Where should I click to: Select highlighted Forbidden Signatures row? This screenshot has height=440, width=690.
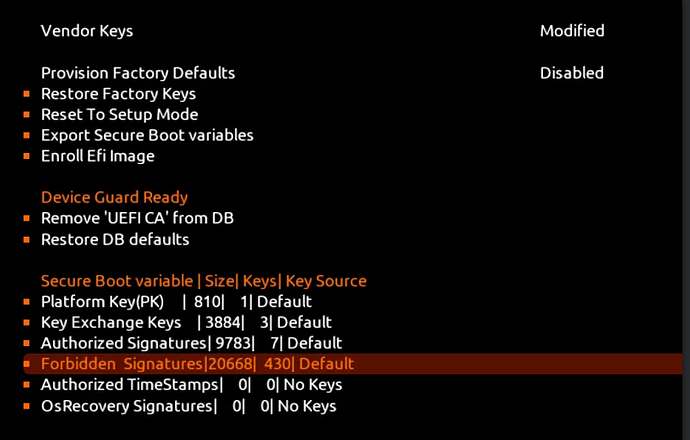(352, 364)
